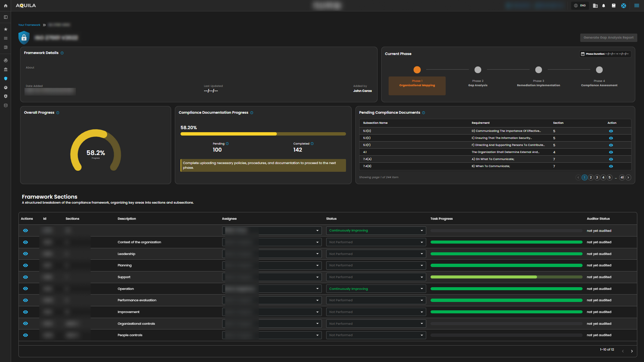Screen dimensions: 644x362
Task: Click the Your Framework breadcrumb link
Action: click(x=29, y=25)
